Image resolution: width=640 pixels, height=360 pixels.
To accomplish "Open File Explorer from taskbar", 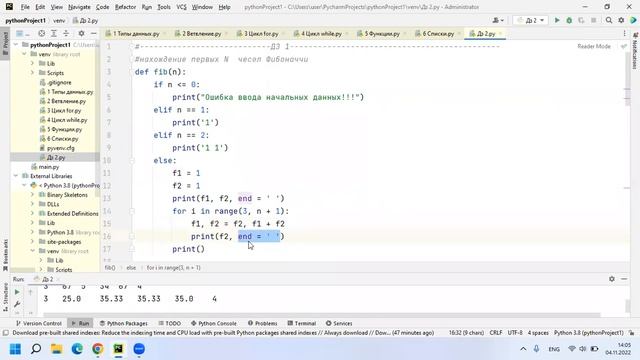I will pos(56,349).
